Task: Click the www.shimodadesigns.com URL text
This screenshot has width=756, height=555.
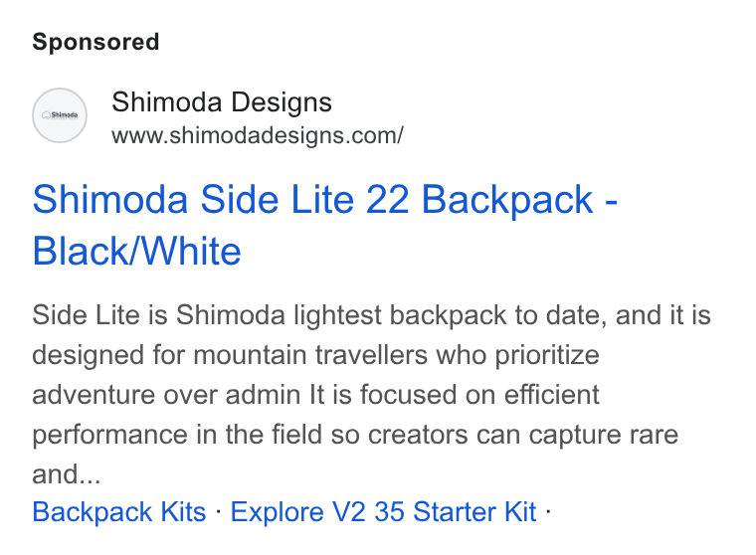Action: click(258, 135)
